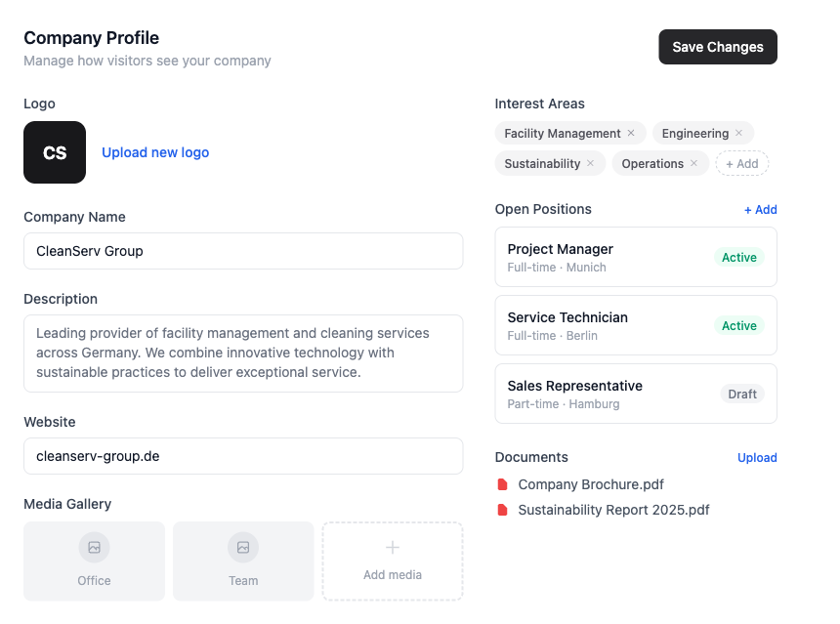This screenshot has width=840, height=624.
Task: Click + Add next to Open Positions
Action: point(761,209)
